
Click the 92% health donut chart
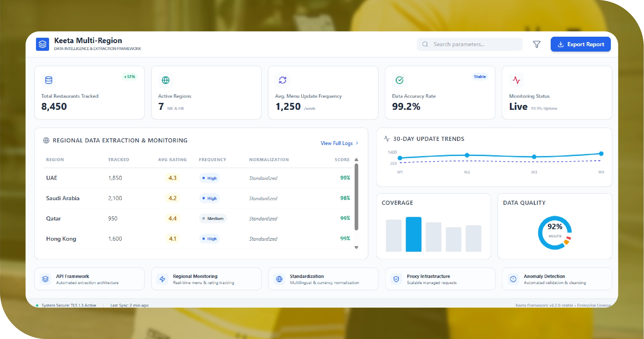coord(555,233)
